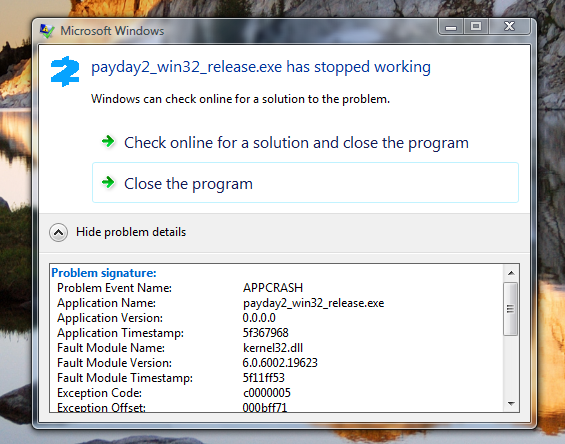565x444 pixels.
Task: Click the Fault Module Timestamp label
Action: 125,378
